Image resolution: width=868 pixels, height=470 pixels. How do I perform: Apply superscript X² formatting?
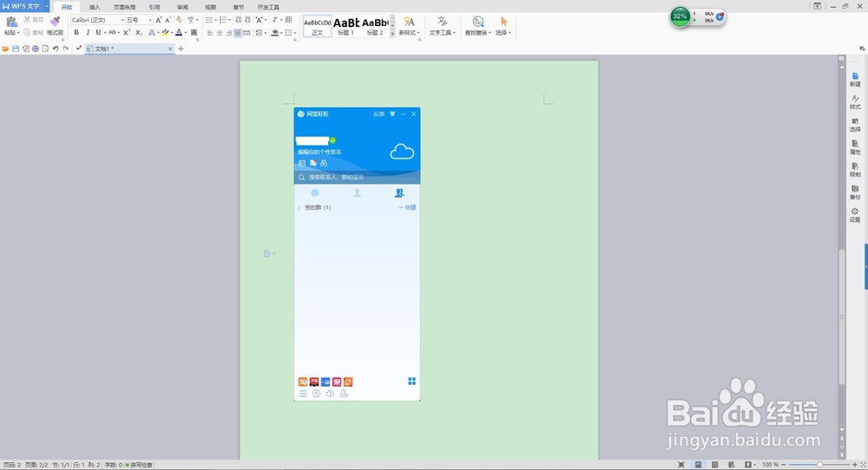coord(127,33)
